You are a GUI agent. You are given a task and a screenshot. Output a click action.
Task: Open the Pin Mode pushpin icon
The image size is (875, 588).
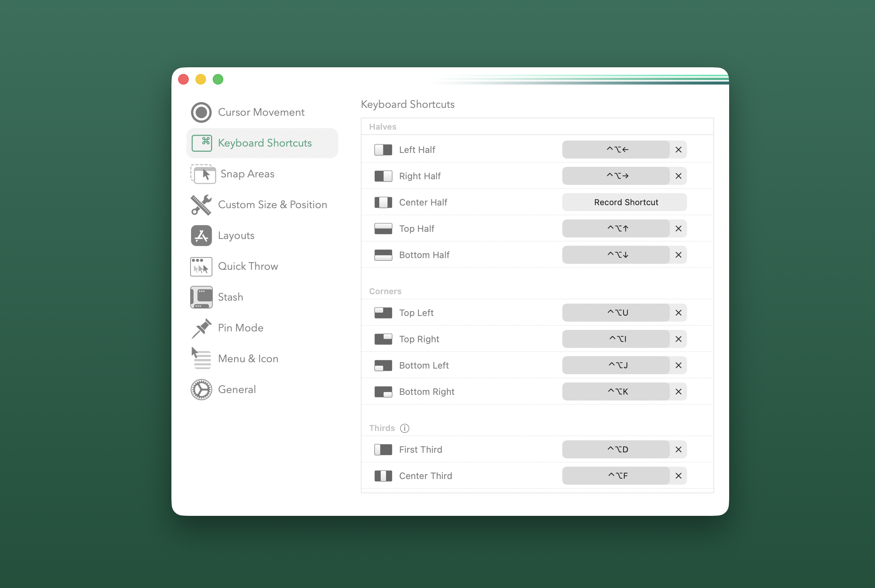201,328
